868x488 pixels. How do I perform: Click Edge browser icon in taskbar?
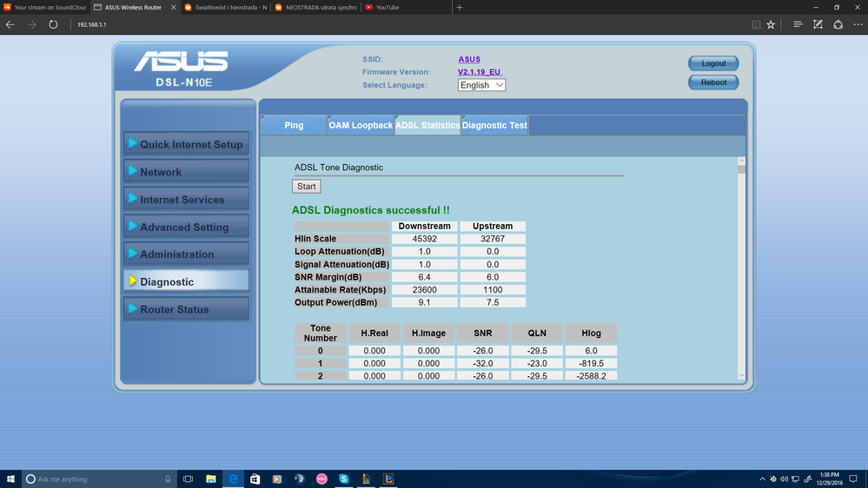click(233, 478)
